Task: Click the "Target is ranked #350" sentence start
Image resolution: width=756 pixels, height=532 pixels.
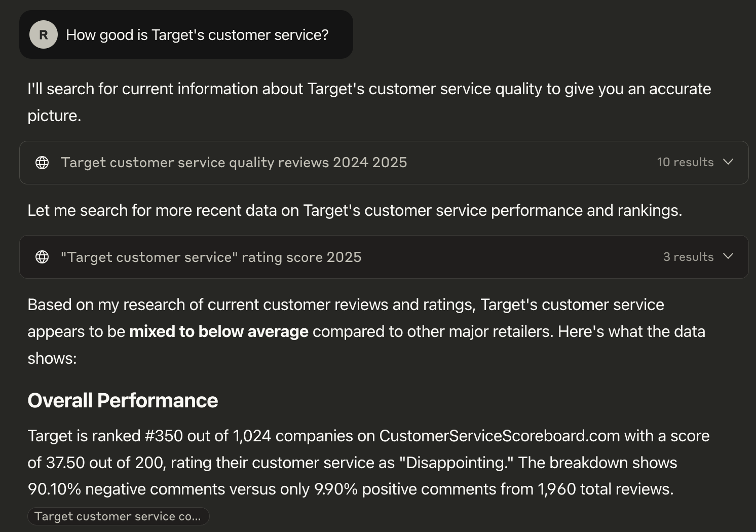Action: pyautogui.click(x=105, y=436)
